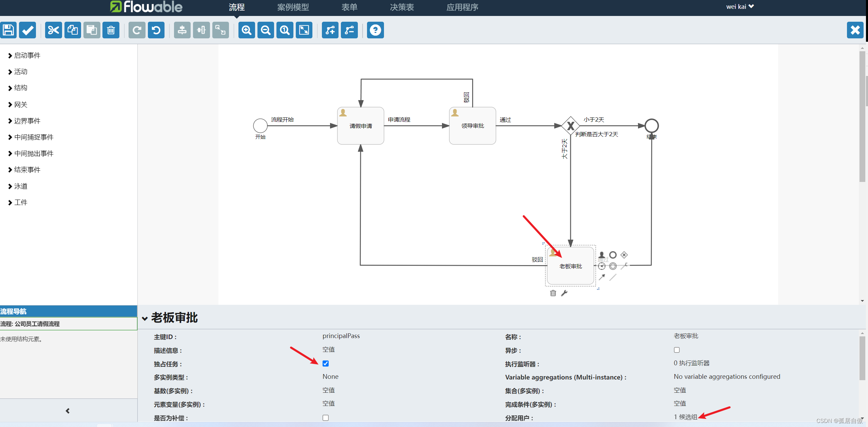Image resolution: width=868 pixels, height=427 pixels.
Task: Switch to the 案例模型 tab
Action: click(293, 7)
